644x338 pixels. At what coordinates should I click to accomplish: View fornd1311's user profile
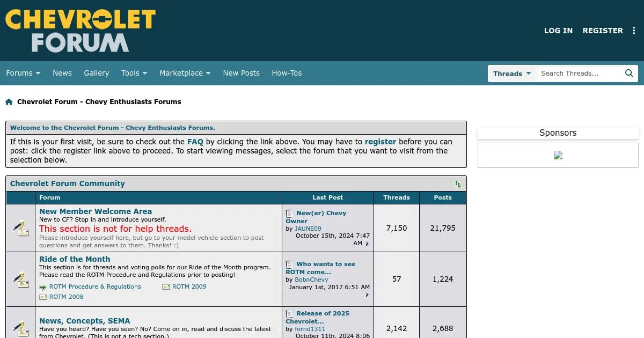[x=310, y=329]
